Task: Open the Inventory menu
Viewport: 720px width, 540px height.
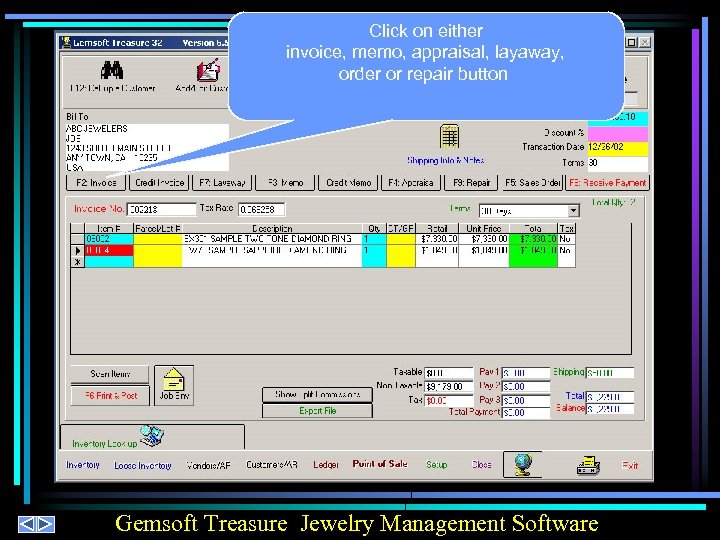Action: click(x=83, y=465)
